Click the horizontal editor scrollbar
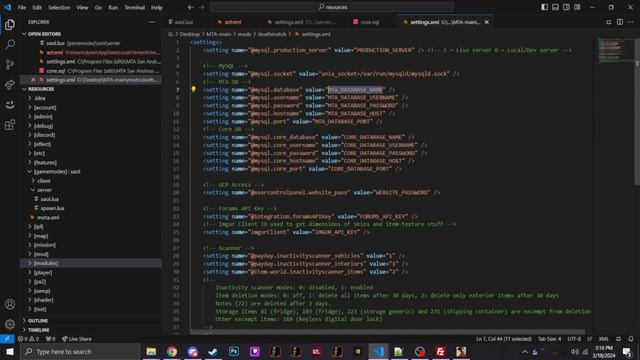This screenshot has height=360, width=640. click(387, 332)
